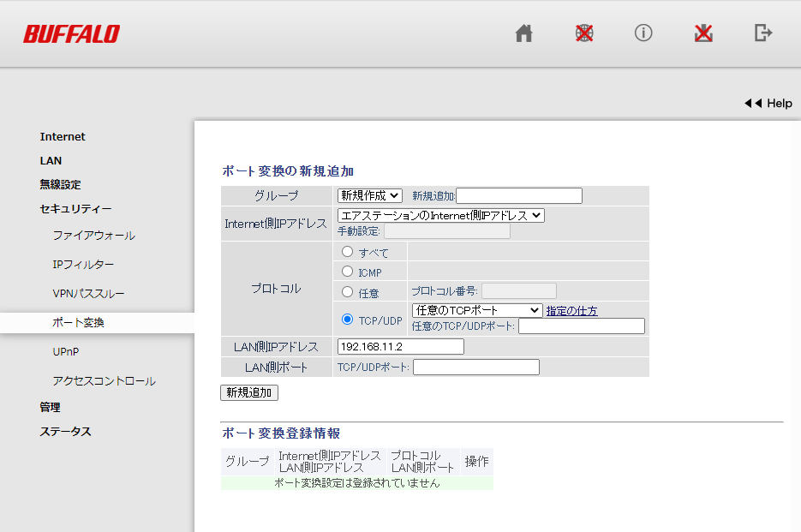Click the crossed-out globe internet status icon
This screenshot has width=801, height=532.
[584, 33]
